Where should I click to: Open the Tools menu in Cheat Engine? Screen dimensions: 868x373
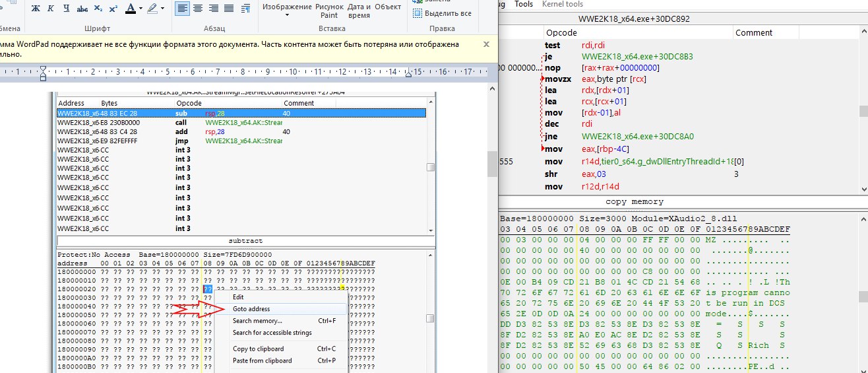[524, 4]
